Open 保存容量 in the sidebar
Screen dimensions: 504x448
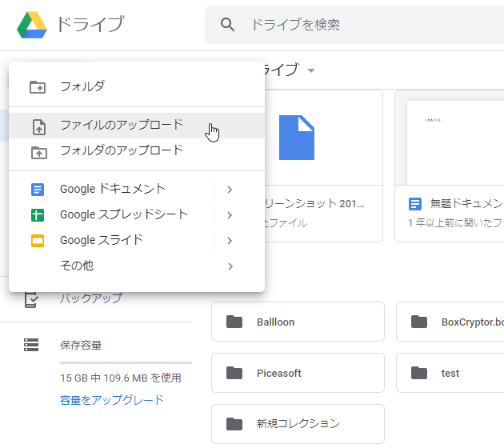click(81, 345)
